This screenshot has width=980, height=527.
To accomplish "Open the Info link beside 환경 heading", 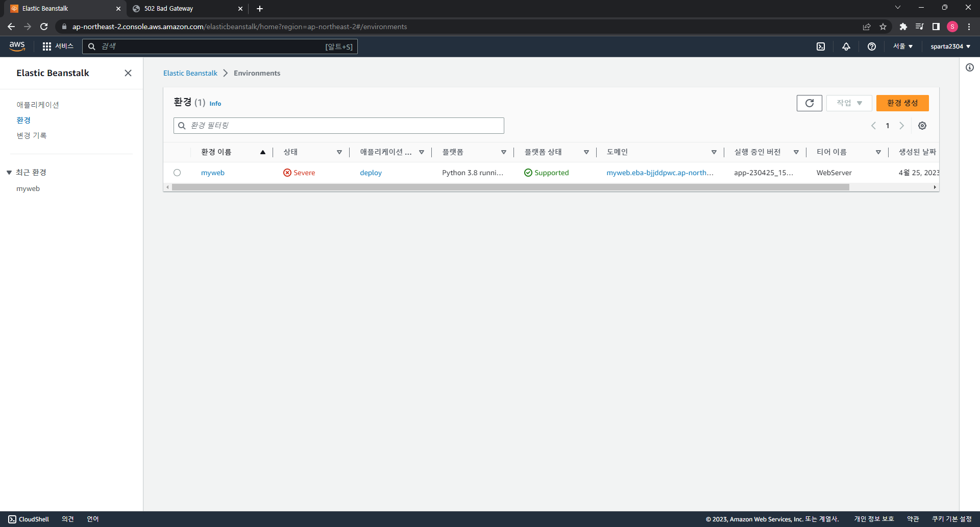I will (215, 103).
